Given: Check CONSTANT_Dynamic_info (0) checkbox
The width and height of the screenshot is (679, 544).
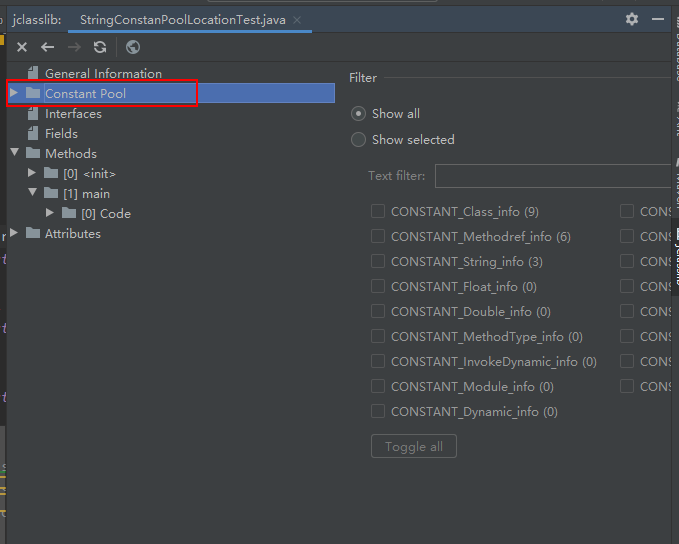Looking at the screenshot, I should point(378,411).
